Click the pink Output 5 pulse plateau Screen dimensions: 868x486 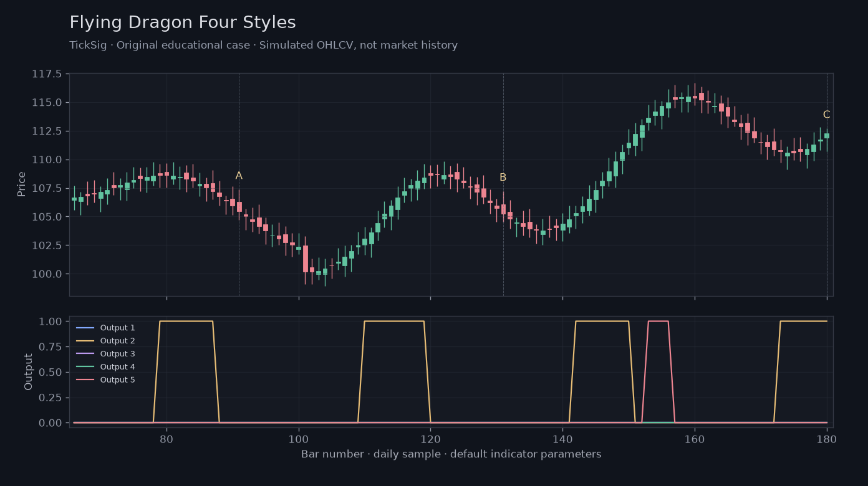pos(658,322)
